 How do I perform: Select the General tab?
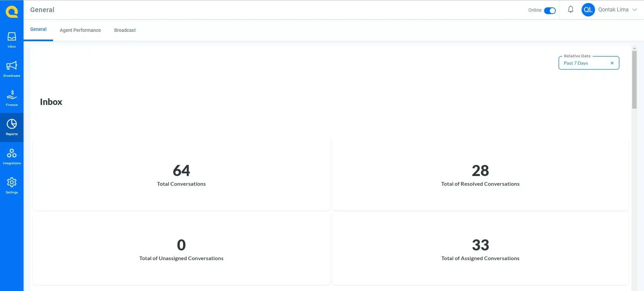(38, 30)
